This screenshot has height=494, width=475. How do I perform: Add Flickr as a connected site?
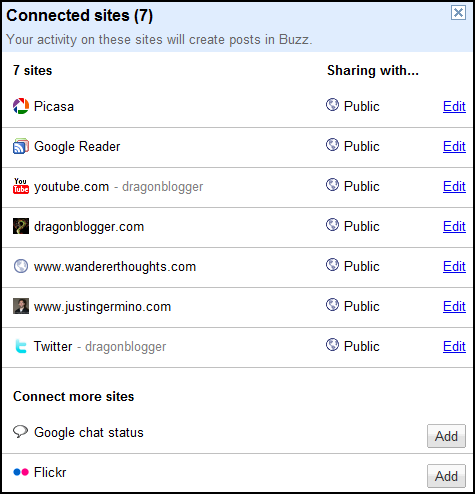pyautogui.click(x=446, y=476)
